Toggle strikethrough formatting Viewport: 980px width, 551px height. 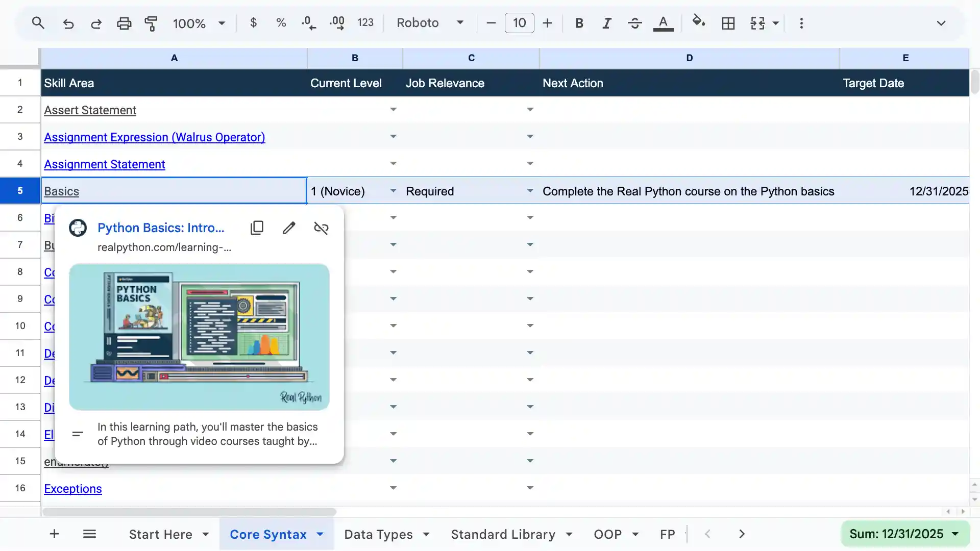(x=634, y=23)
